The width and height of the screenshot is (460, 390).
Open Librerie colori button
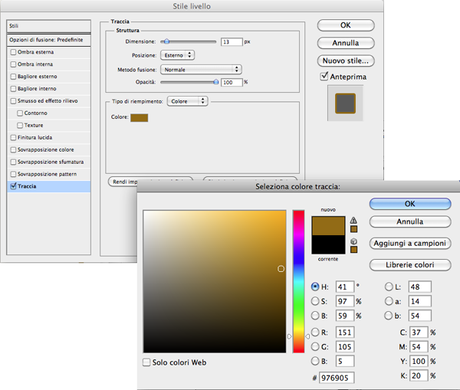[410, 265]
